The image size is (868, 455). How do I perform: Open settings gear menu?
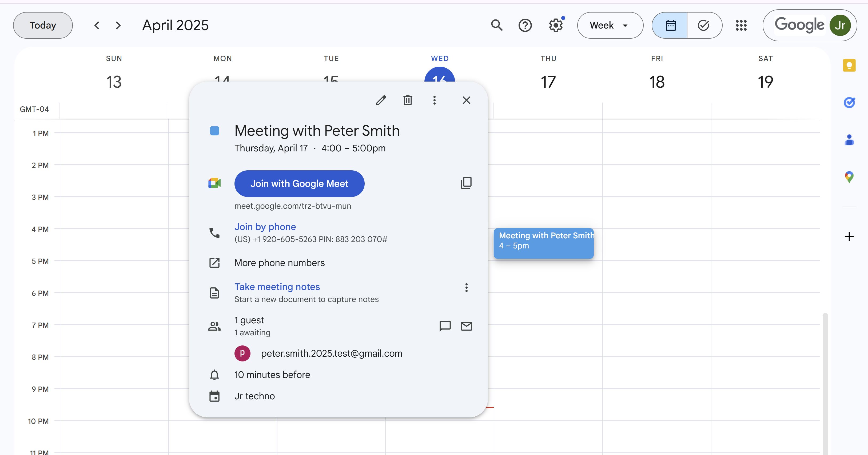pos(556,25)
